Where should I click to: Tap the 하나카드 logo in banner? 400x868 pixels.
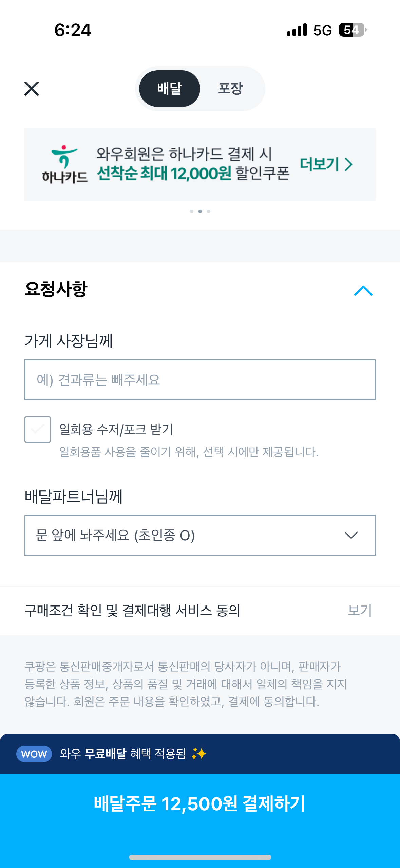pos(64,164)
